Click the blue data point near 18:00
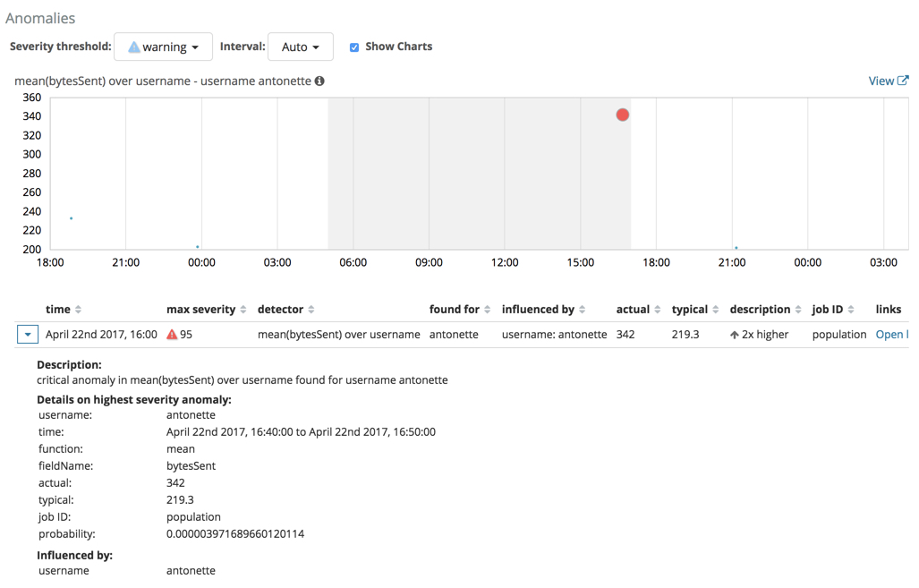The width and height of the screenshot is (919, 588). pos(72,218)
